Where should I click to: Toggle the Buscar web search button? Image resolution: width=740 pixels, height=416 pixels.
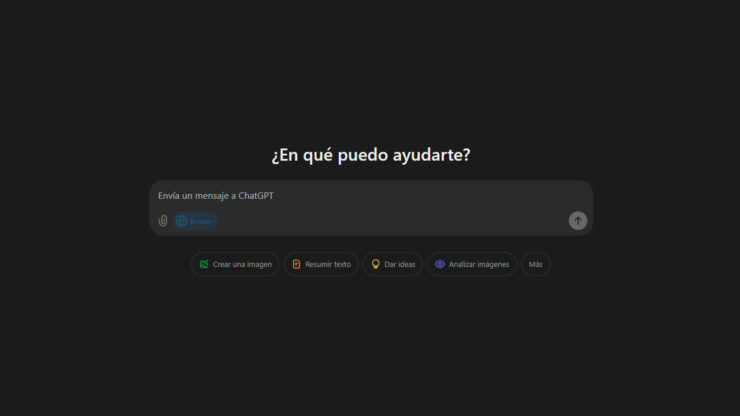pos(194,221)
